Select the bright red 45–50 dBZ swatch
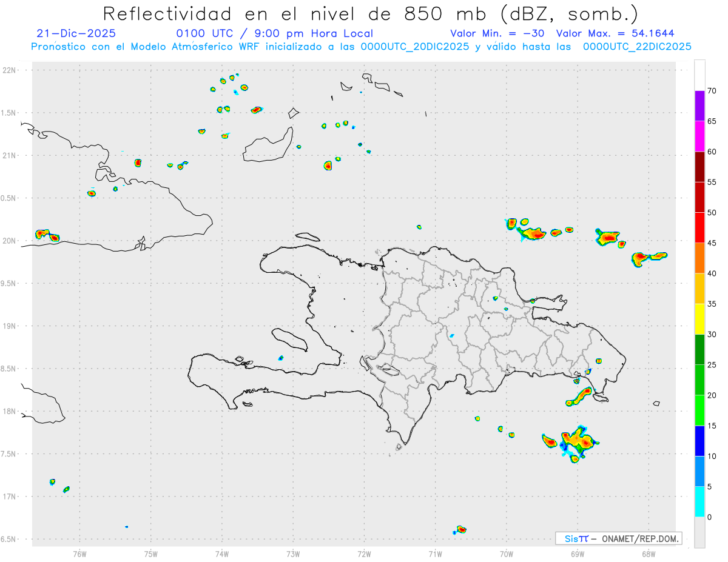 tap(699, 228)
